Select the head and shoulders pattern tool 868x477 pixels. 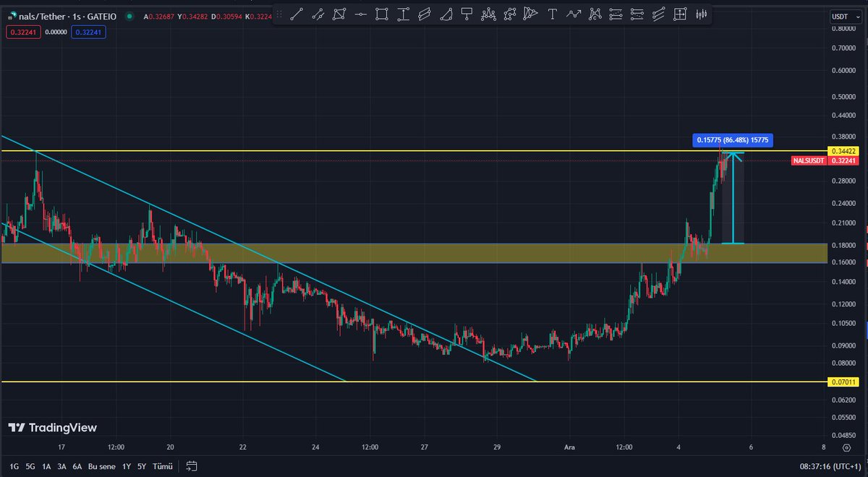coord(489,14)
